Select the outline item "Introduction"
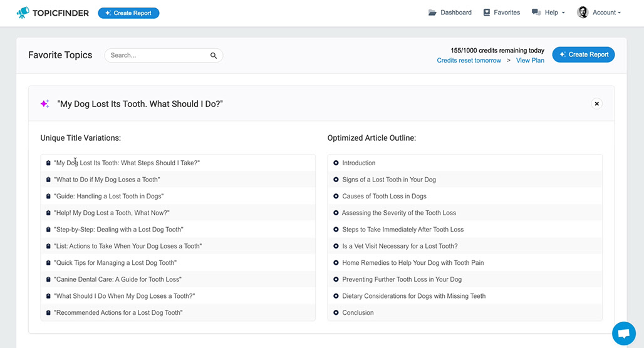Screen dimensions: 644x348 (x=359, y=163)
